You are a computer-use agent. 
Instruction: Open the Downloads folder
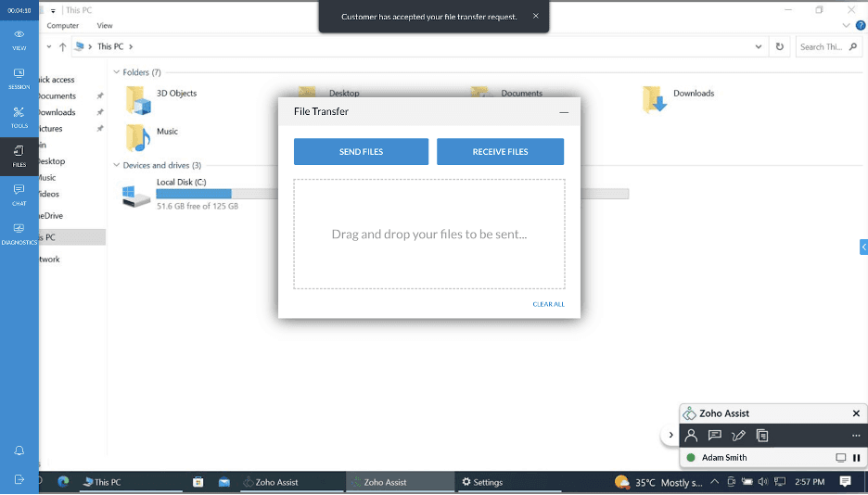pyautogui.click(x=678, y=99)
